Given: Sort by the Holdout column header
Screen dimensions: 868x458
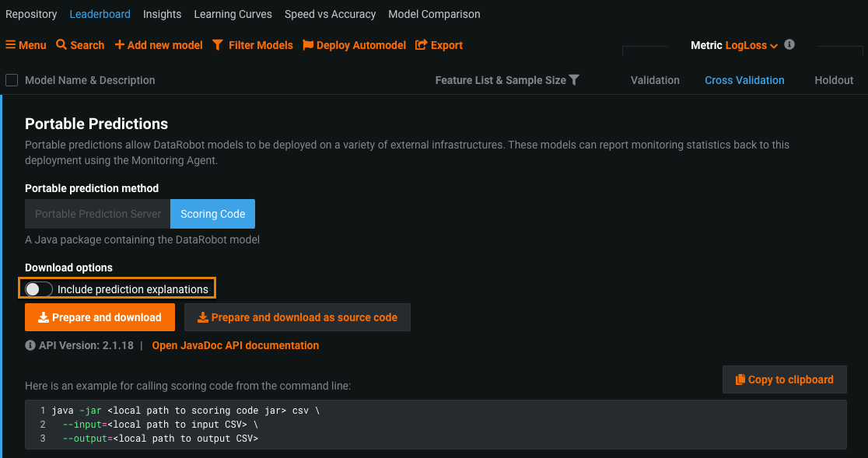Looking at the screenshot, I should coord(834,80).
